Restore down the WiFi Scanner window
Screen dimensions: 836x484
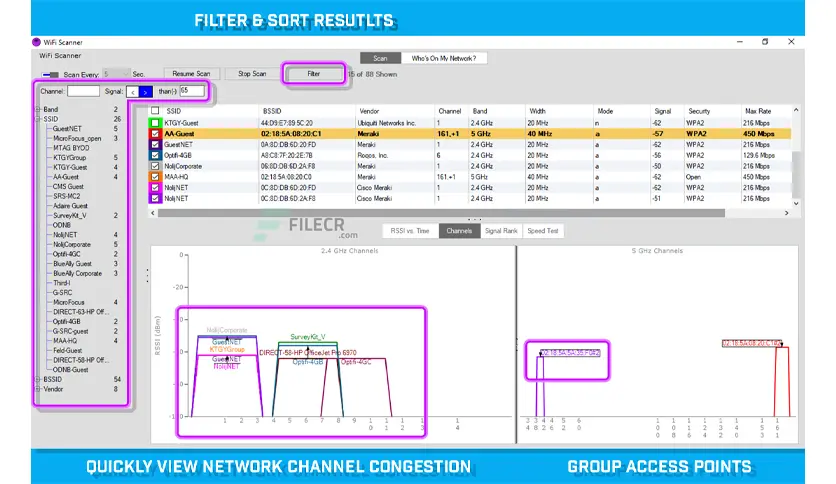(766, 42)
